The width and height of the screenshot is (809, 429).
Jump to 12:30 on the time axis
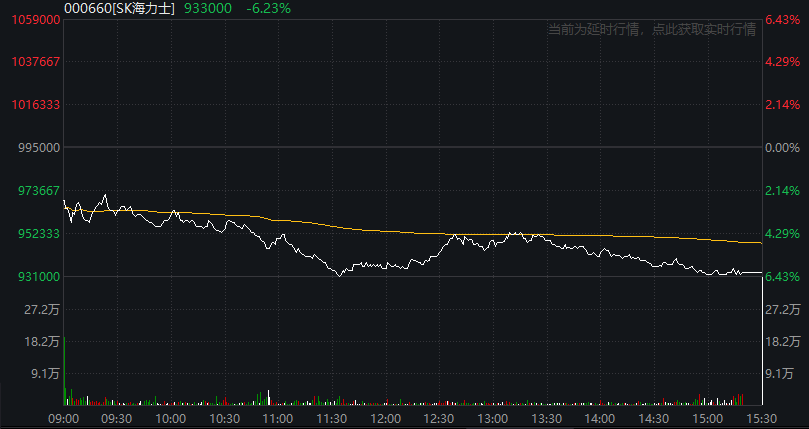point(439,418)
